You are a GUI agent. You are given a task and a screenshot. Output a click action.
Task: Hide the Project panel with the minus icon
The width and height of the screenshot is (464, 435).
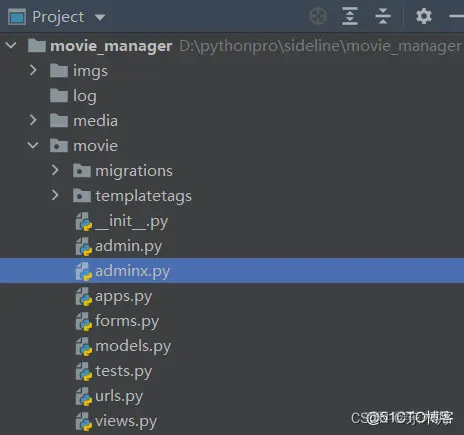click(x=456, y=16)
